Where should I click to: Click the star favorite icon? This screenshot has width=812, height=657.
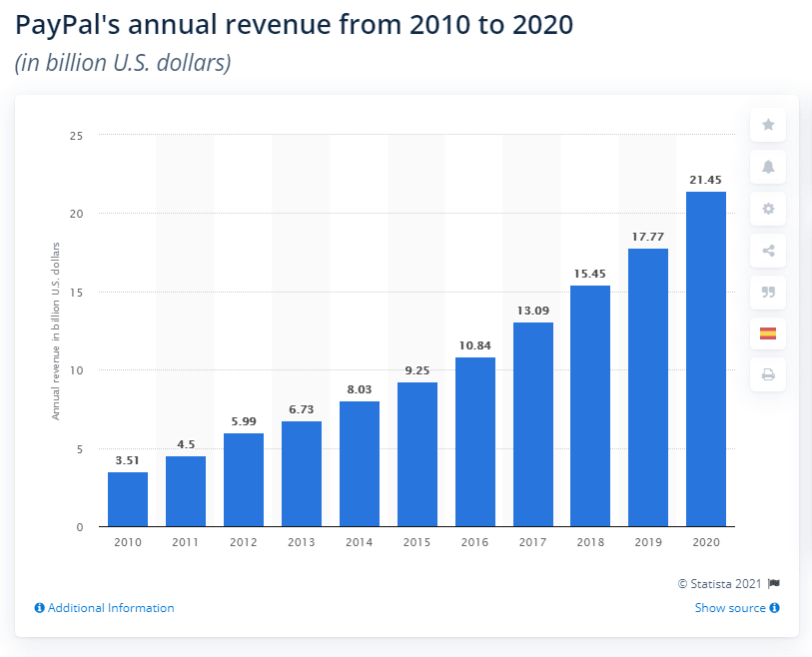(x=768, y=125)
